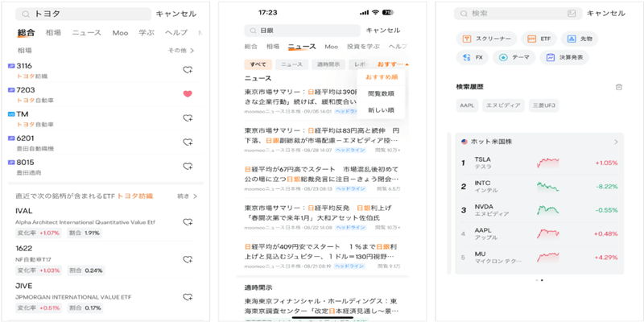Tap AAPL search history chip

467,105
